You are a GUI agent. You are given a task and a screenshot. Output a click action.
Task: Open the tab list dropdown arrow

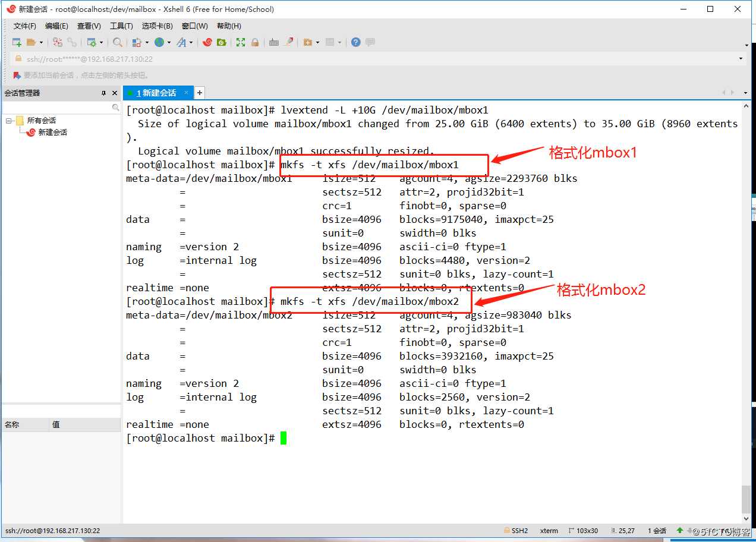(745, 93)
